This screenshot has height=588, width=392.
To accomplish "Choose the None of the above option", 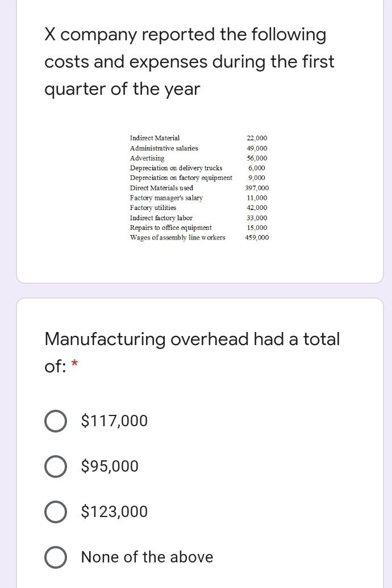I will pos(56,557).
